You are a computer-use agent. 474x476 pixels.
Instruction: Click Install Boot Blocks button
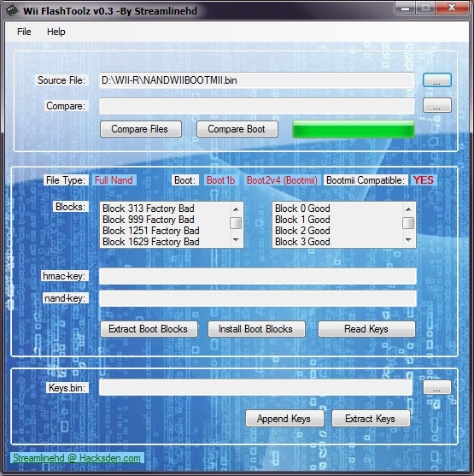pos(256,329)
